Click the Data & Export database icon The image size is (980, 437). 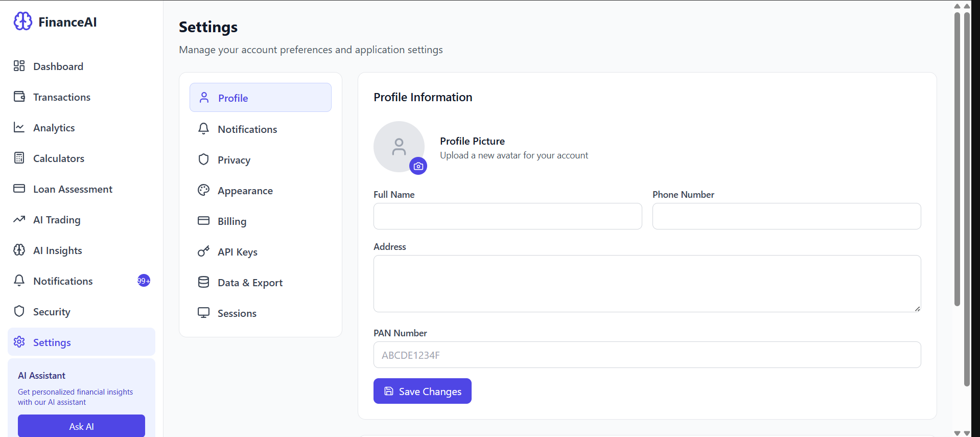(x=203, y=282)
